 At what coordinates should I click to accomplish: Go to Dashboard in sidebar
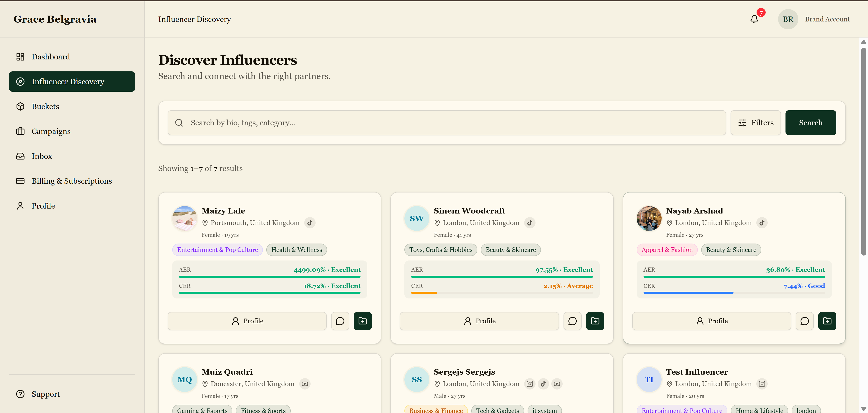pyautogui.click(x=72, y=56)
